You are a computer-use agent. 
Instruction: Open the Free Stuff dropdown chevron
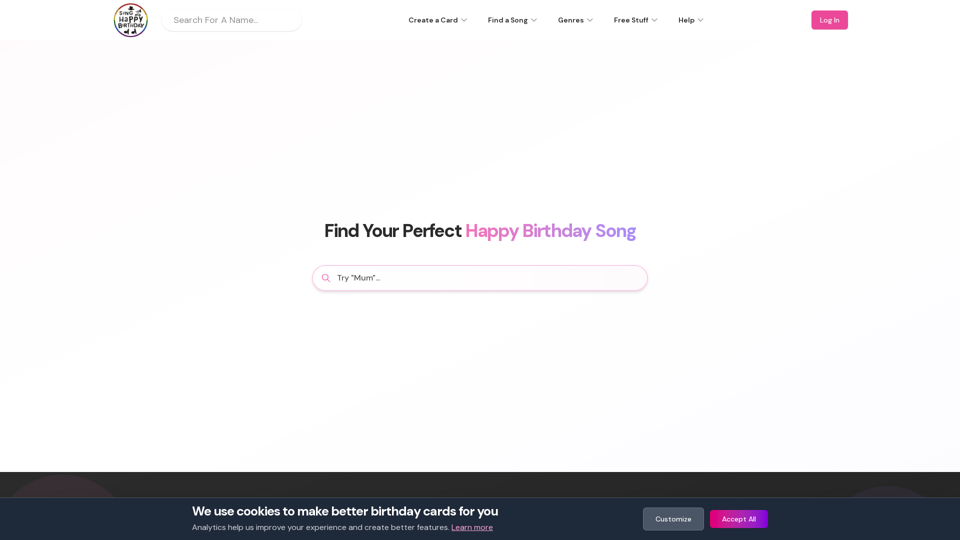click(654, 20)
